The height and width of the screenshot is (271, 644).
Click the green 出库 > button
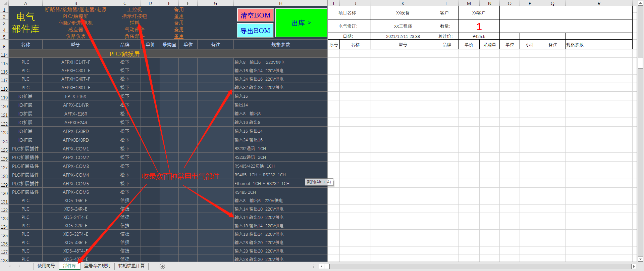301,23
